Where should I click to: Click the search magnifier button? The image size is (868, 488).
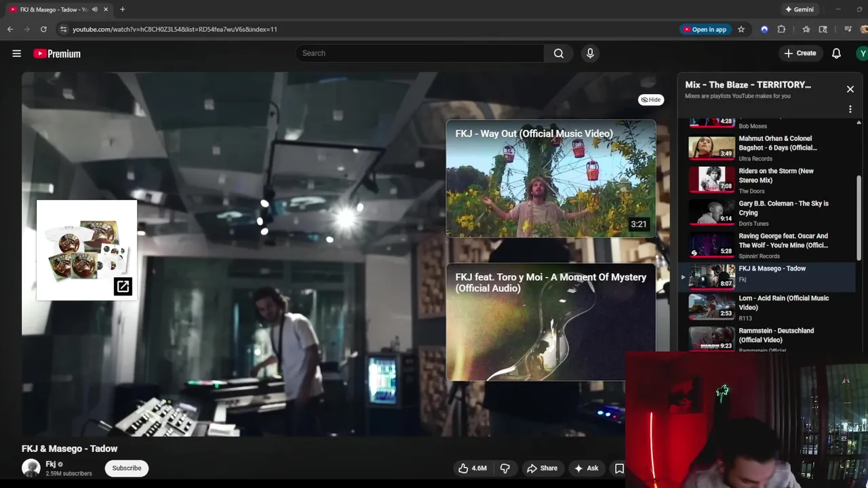click(x=558, y=53)
